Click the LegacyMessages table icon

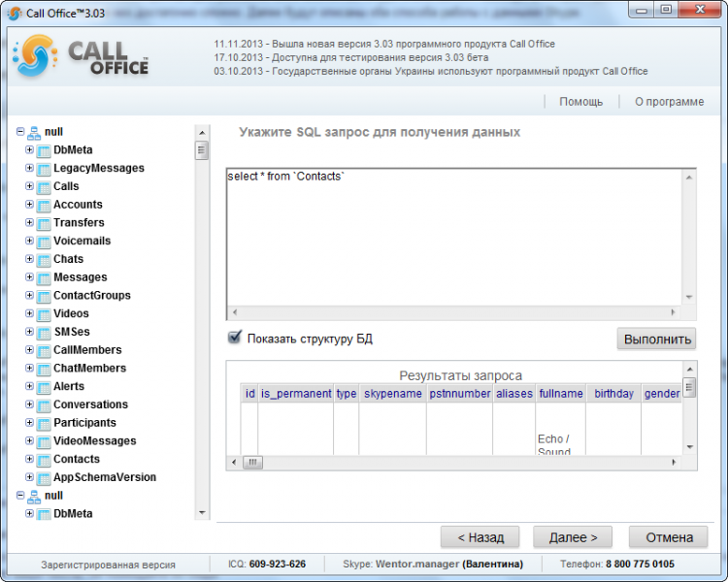43,169
